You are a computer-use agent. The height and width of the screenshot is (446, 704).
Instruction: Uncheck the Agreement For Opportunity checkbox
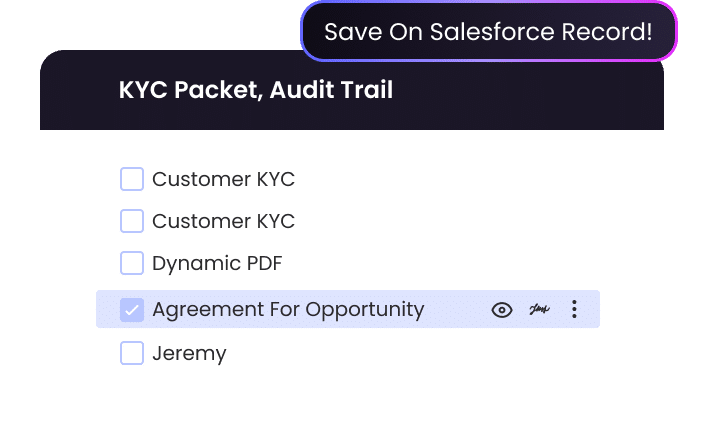click(132, 310)
